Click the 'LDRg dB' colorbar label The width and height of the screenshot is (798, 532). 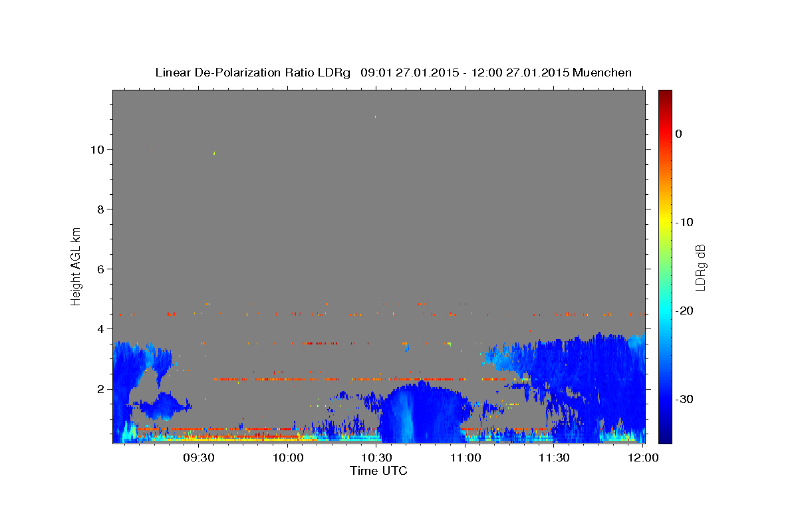tap(700, 267)
